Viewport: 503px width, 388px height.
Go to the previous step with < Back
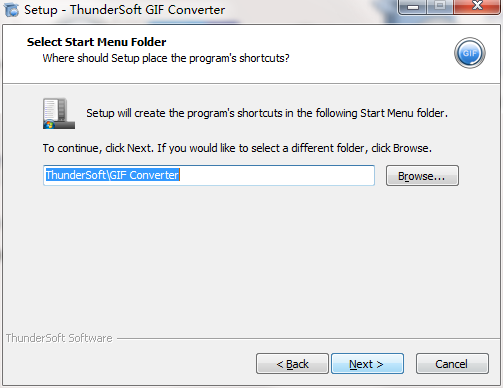tap(292, 364)
